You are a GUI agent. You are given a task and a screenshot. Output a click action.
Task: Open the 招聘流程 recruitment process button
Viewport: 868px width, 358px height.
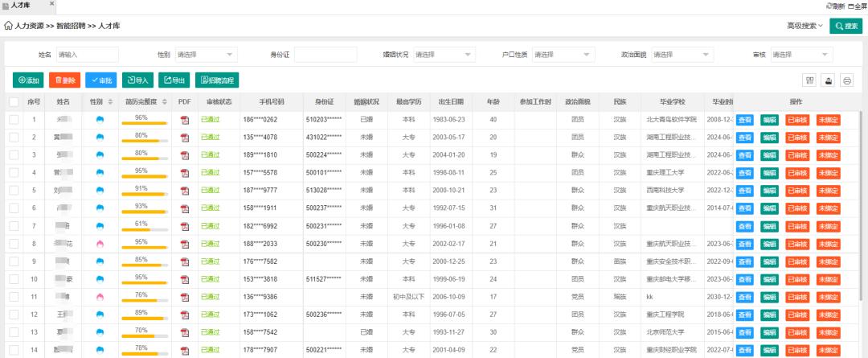[217, 80]
